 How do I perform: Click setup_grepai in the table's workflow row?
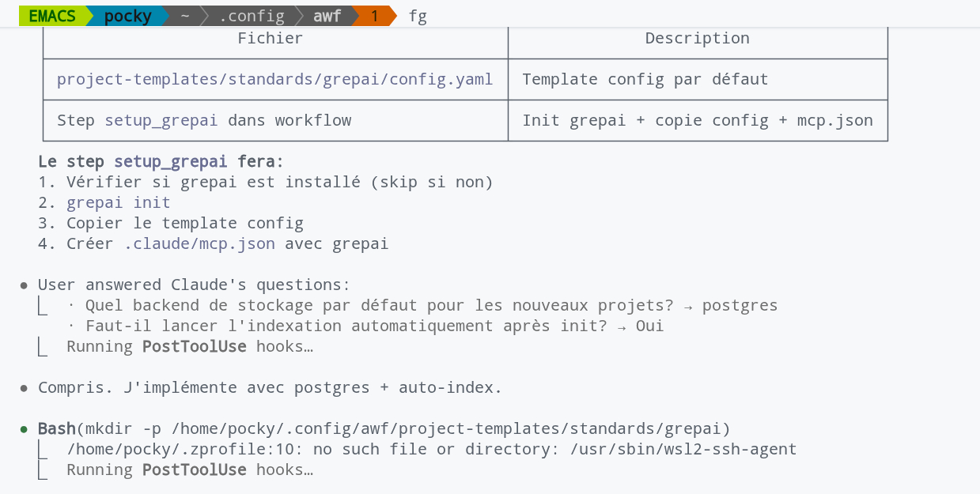(161, 121)
